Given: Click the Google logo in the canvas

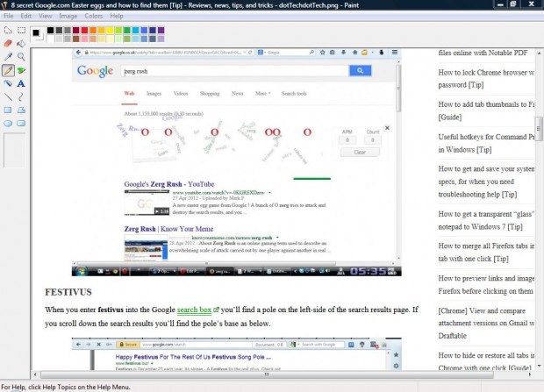Looking at the screenshot, I should [x=95, y=71].
